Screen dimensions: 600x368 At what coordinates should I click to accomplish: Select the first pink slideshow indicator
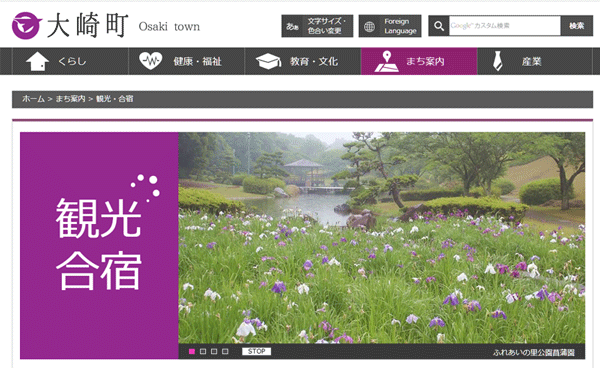192,351
